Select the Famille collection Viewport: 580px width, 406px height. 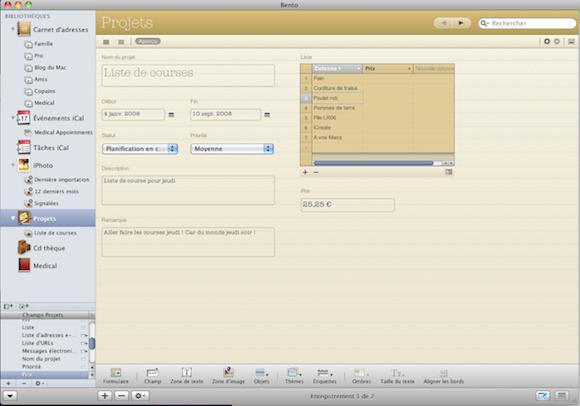[38, 44]
